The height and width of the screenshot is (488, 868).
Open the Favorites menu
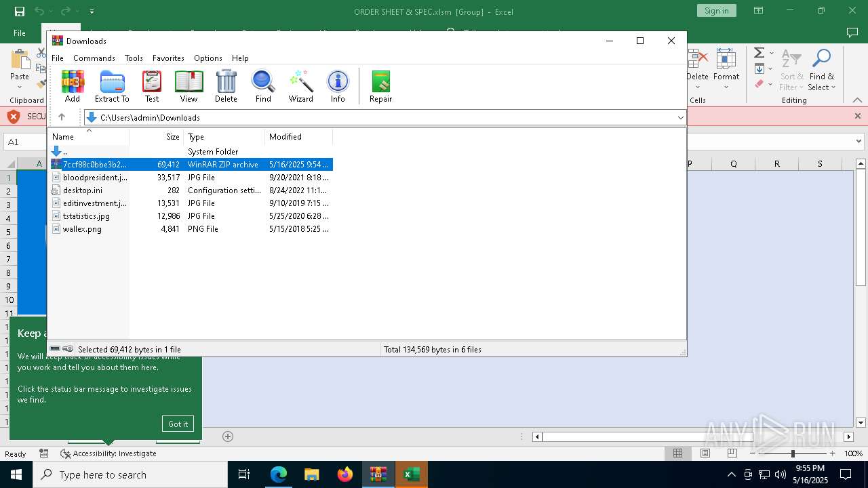pyautogui.click(x=168, y=58)
